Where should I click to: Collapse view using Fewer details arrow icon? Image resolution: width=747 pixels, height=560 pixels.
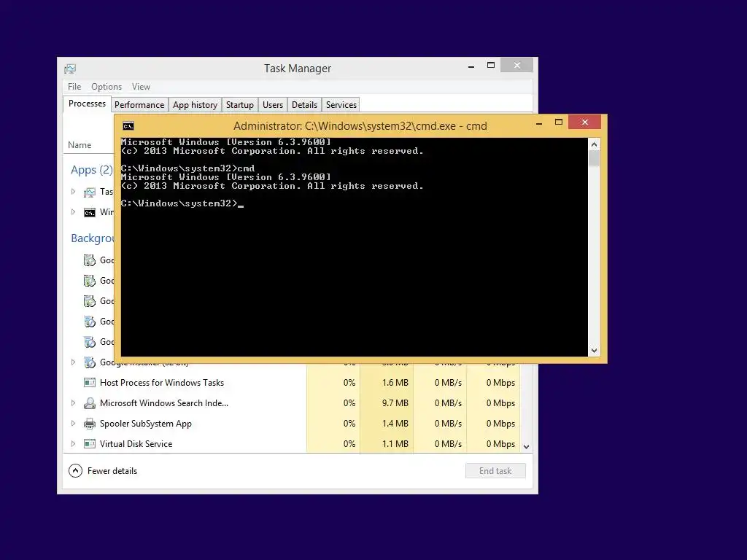click(x=75, y=471)
